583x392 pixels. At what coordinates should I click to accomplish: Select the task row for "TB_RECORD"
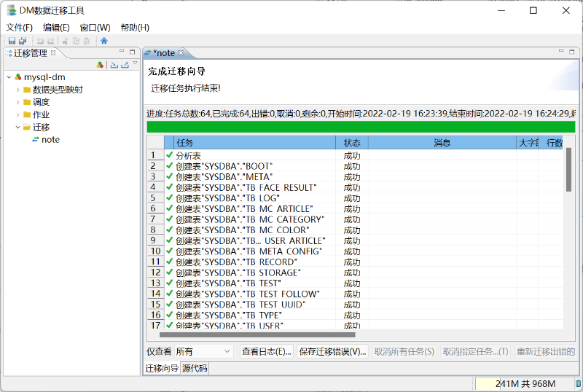coord(355,262)
